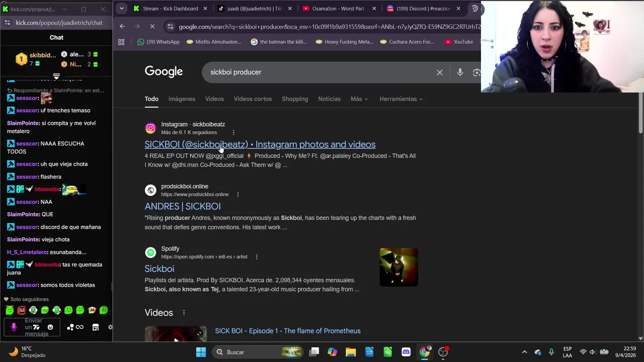Screen dimensions: 644x362
Task: Select the Todo results tab
Action: coord(151,99)
